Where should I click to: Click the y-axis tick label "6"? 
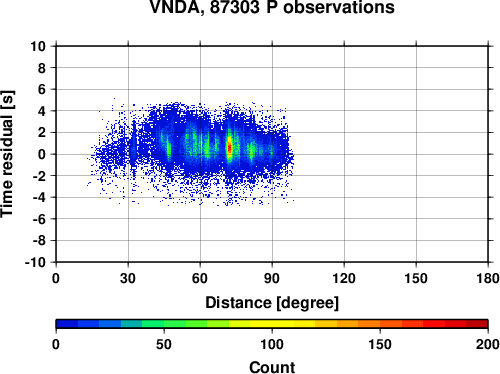click(41, 89)
